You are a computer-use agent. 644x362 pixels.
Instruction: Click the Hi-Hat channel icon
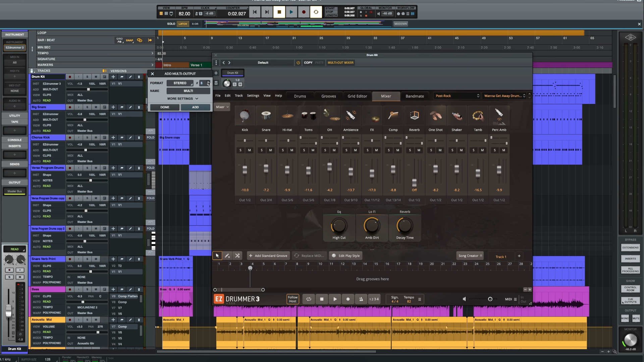(x=287, y=116)
